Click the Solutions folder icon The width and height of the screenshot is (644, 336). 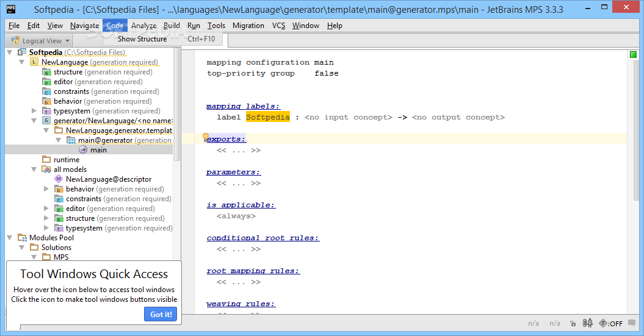[x=34, y=248]
